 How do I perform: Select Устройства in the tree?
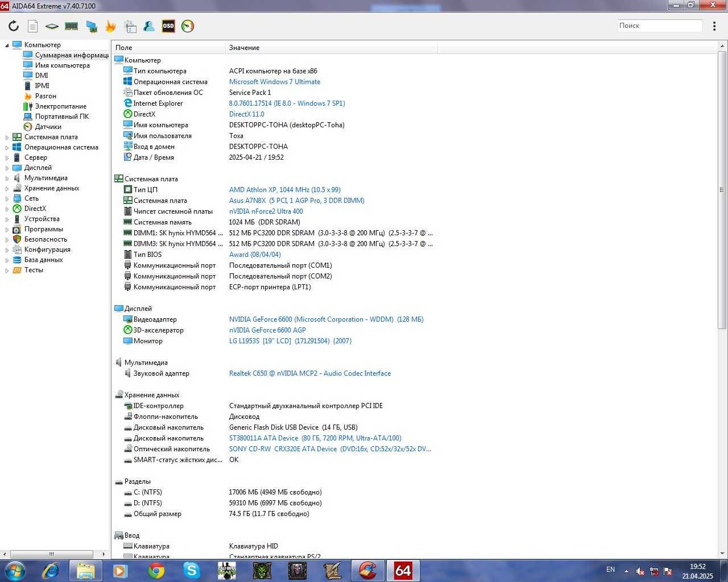42,219
